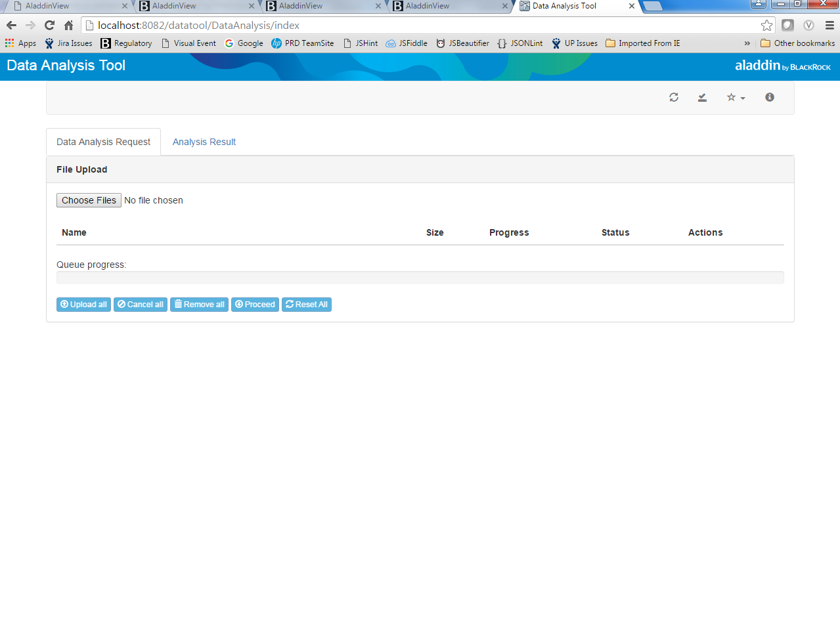Click the browser forward arrow
Image resolution: width=840 pixels, height=642 pixels.
[x=30, y=25]
